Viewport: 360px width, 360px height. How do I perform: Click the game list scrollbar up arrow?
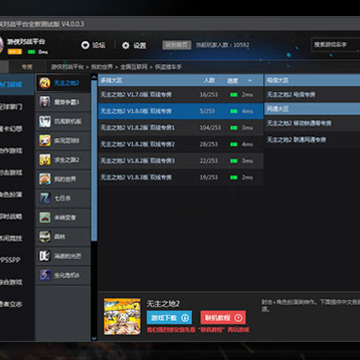[x=94, y=77]
